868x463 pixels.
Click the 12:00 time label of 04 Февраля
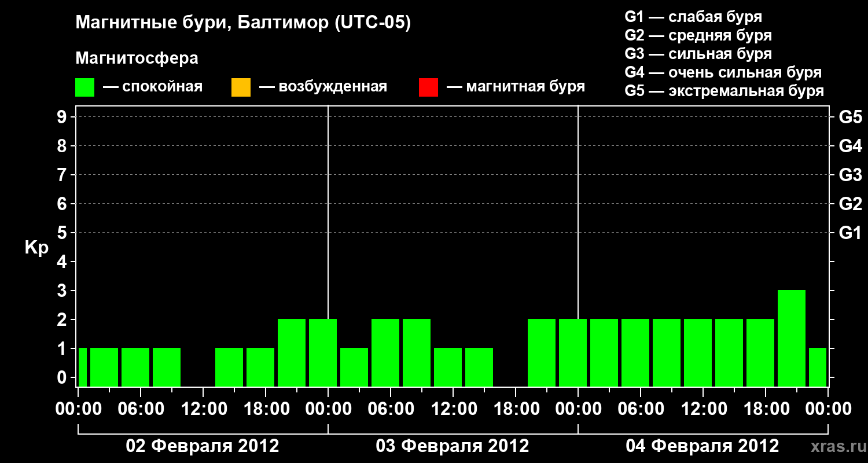tap(703, 409)
